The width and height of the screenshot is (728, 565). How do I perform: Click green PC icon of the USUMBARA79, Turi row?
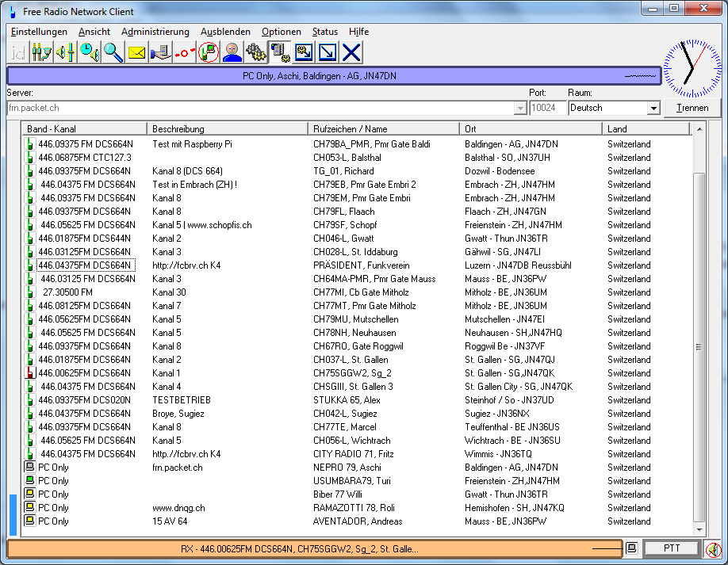[x=29, y=480]
